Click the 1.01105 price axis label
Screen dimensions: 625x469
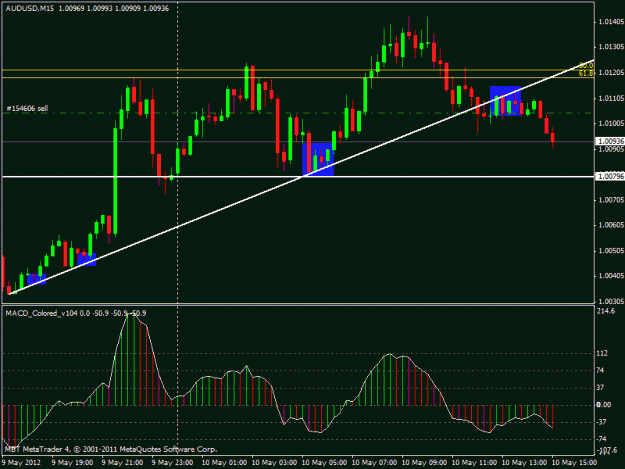(611, 98)
